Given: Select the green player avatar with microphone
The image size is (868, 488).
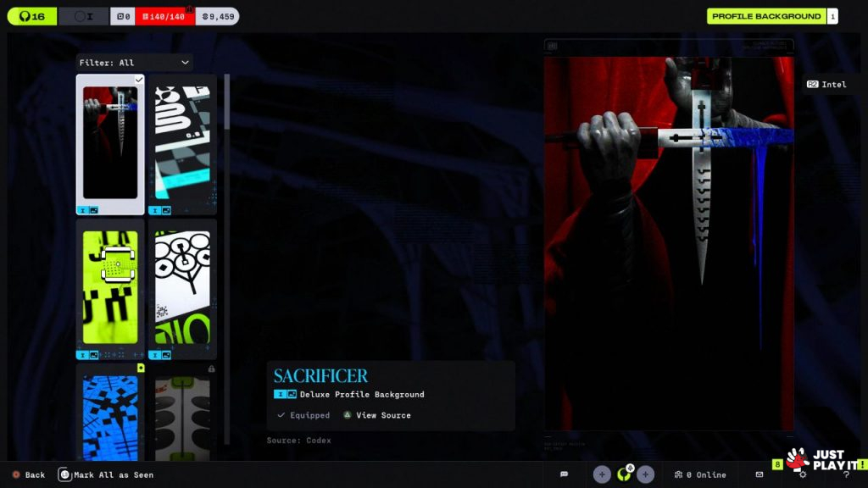Looking at the screenshot, I should pos(624,474).
